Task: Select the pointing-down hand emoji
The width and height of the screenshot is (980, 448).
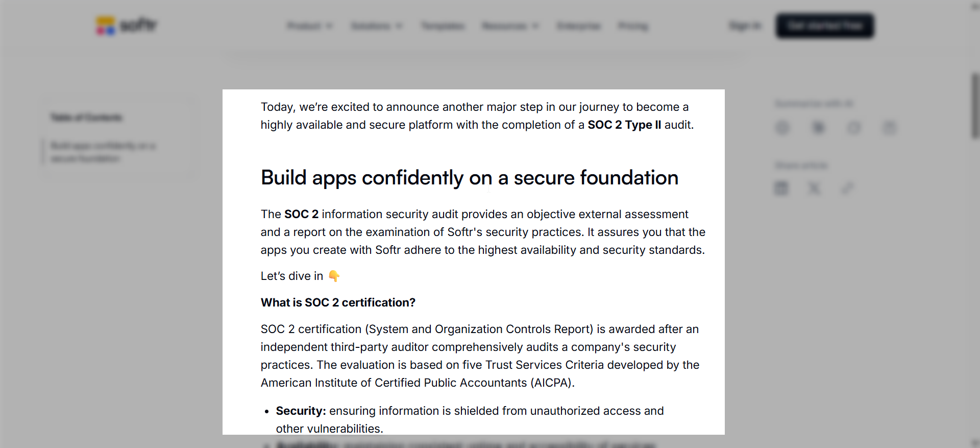Action: point(334,276)
